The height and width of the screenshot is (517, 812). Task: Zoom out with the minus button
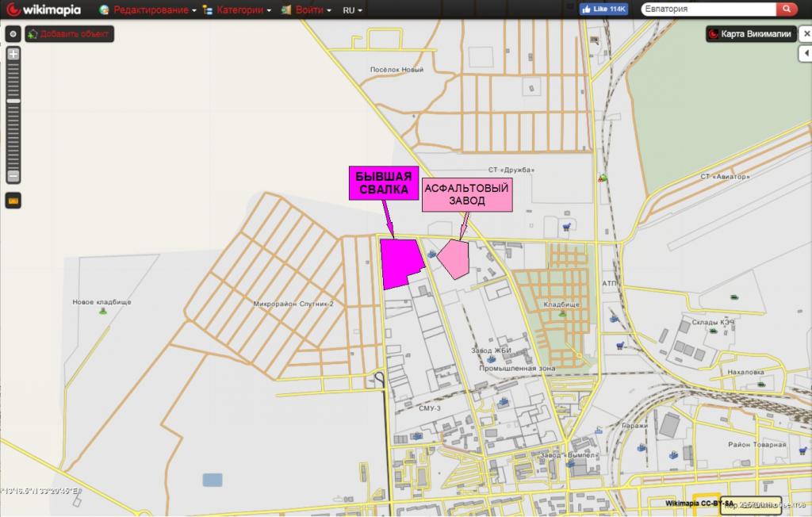[13, 176]
